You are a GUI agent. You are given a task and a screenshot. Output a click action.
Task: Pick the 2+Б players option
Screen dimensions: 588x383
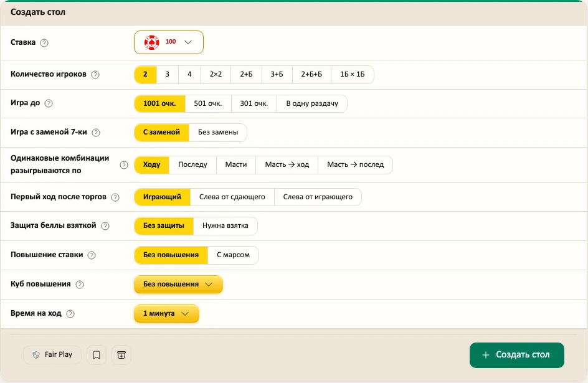tap(246, 74)
